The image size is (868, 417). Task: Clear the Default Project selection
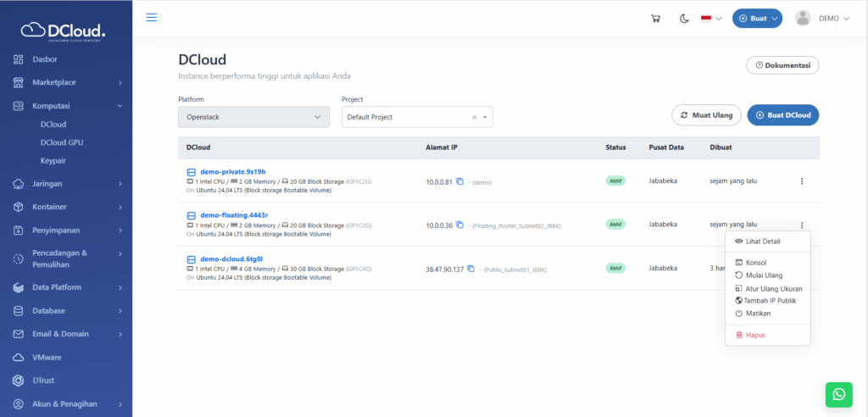[x=475, y=117]
